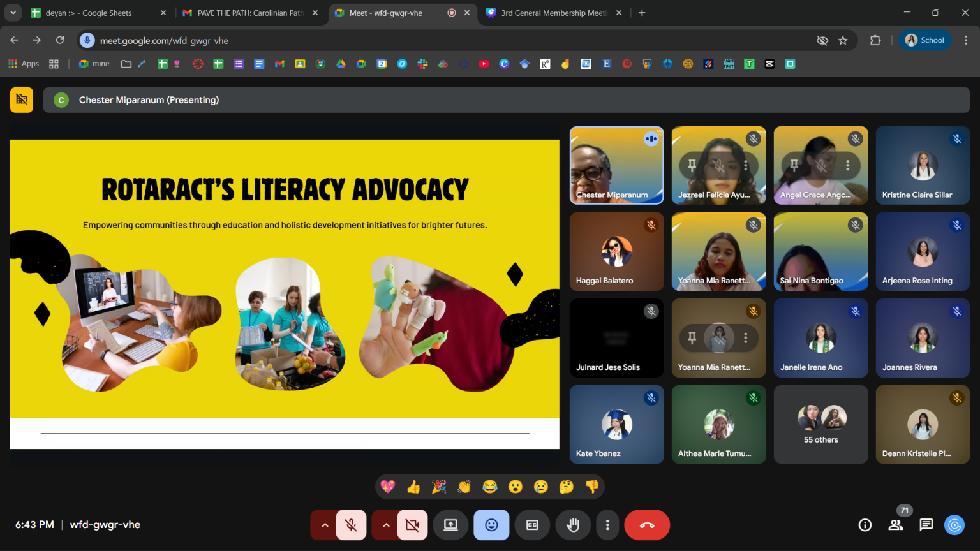Show the participants people list
980x551 pixels.
[x=896, y=525]
